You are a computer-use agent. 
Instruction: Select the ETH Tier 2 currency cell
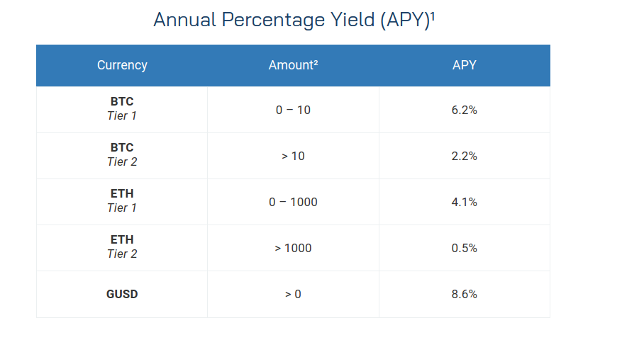pyautogui.click(x=122, y=247)
